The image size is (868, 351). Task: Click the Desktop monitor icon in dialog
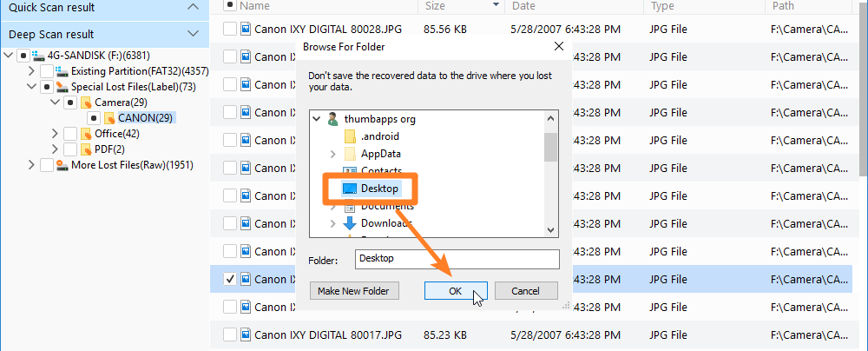pos(350,189)
